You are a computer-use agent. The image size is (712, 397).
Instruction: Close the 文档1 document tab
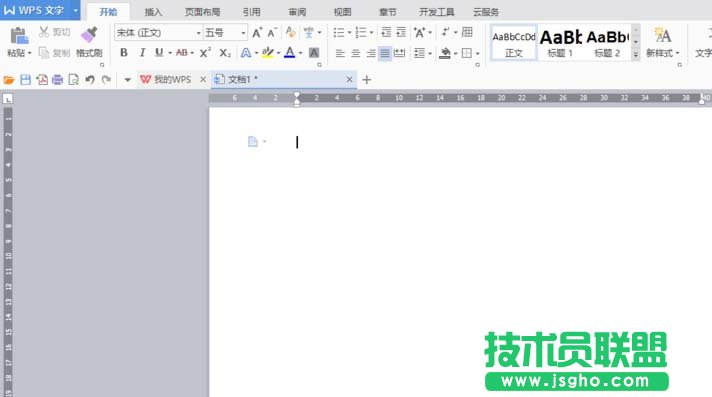coord(349,79)
